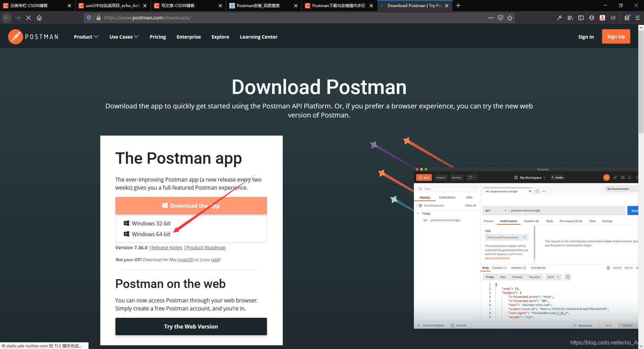Go back with the browser back arrow
644x349 pixels.
7,18
